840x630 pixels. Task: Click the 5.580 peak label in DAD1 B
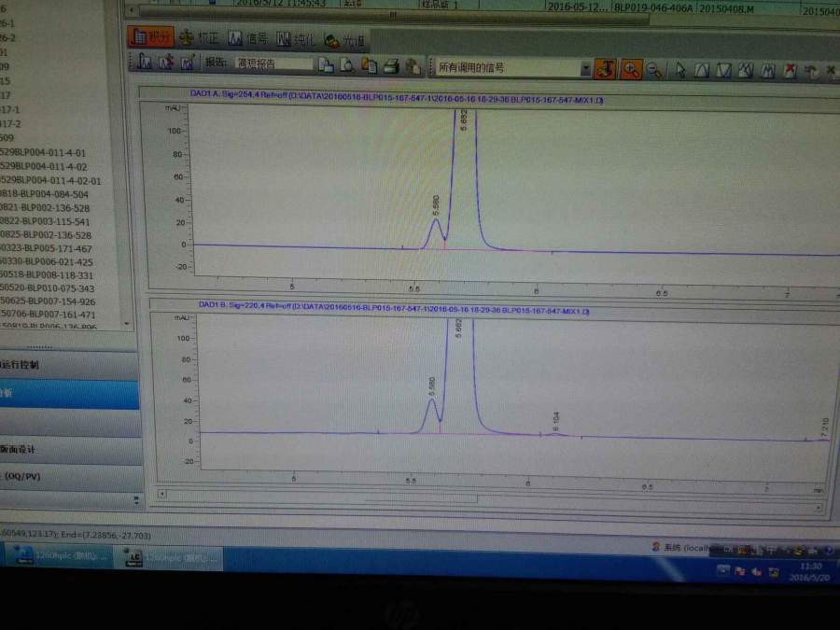point(432,388)
